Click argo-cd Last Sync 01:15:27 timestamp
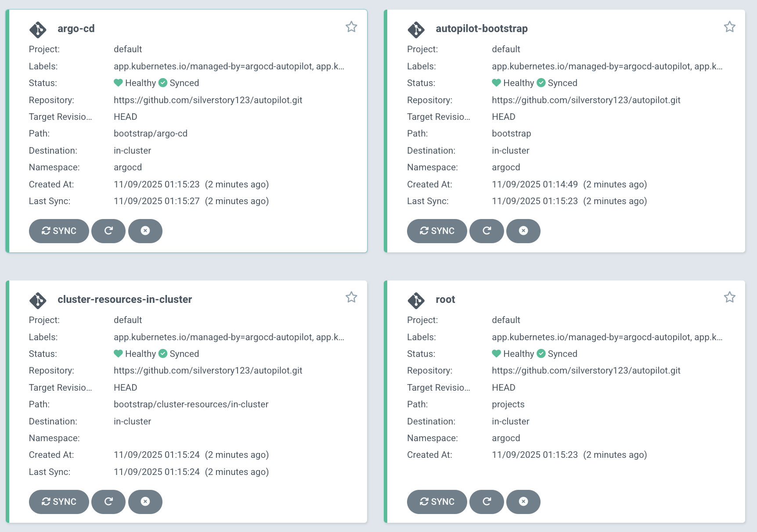Viewport: 757px width, 532px height. (157, 201)
